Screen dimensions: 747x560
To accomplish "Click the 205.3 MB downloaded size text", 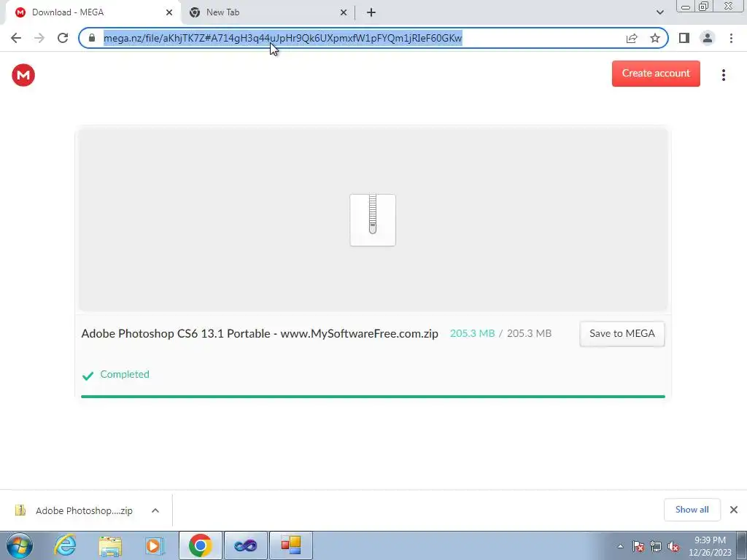I will point(472,333).
